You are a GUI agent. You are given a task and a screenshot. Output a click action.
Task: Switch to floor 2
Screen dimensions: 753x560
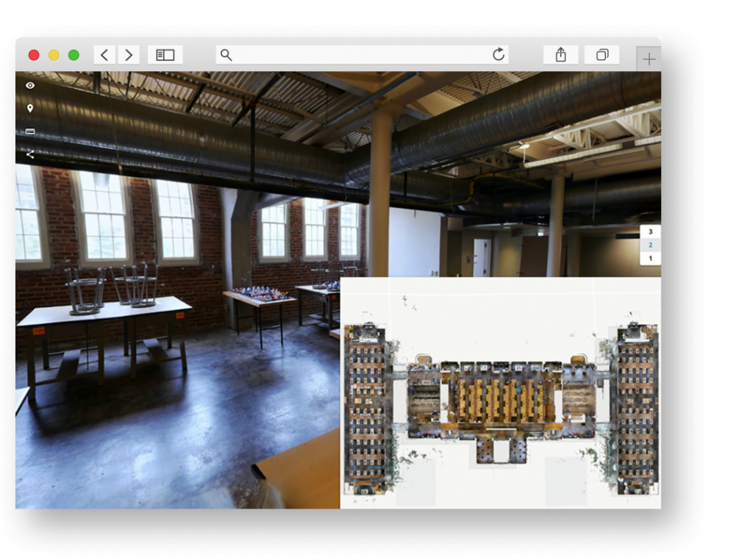click(x=651, y=245)
